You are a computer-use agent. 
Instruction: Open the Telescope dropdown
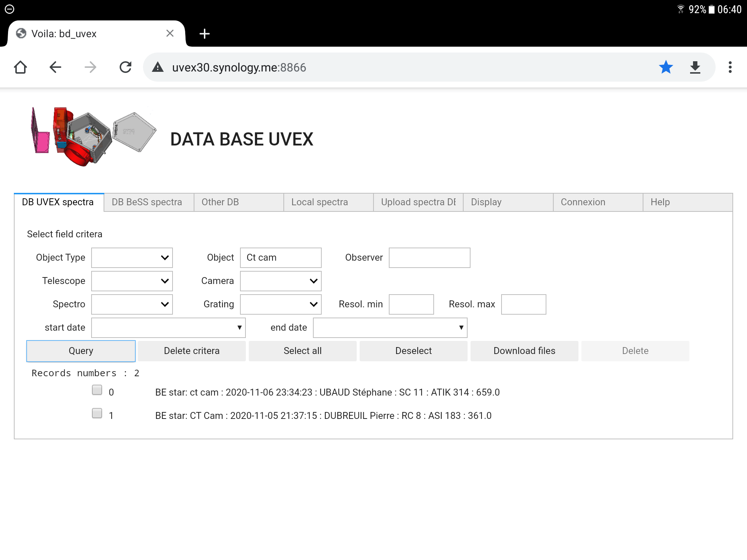[132, 281]
